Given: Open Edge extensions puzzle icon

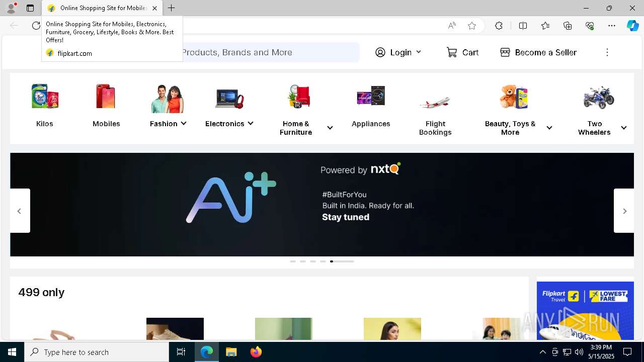Looking at the screenshot, I should (499, 26).
